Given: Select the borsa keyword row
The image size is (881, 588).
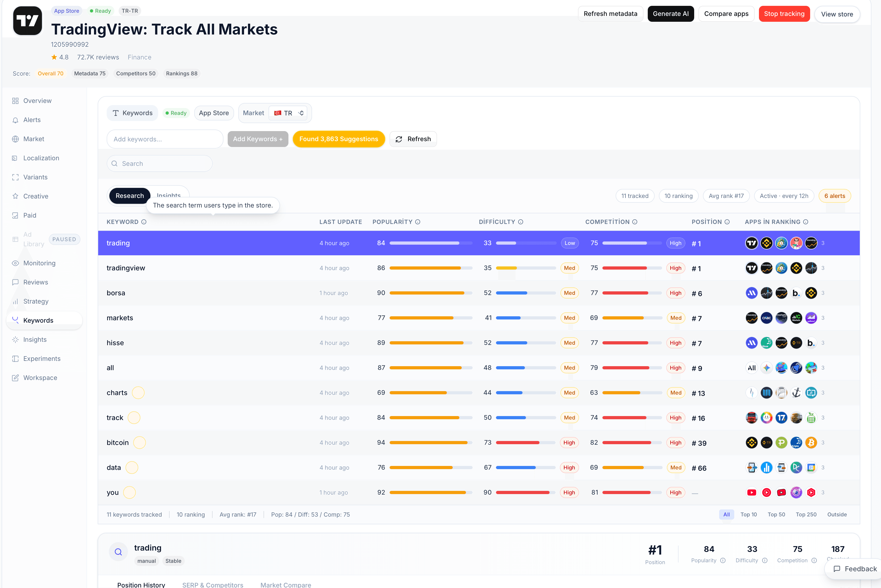Looking at the screenshot, I should (x=478, y=293).
